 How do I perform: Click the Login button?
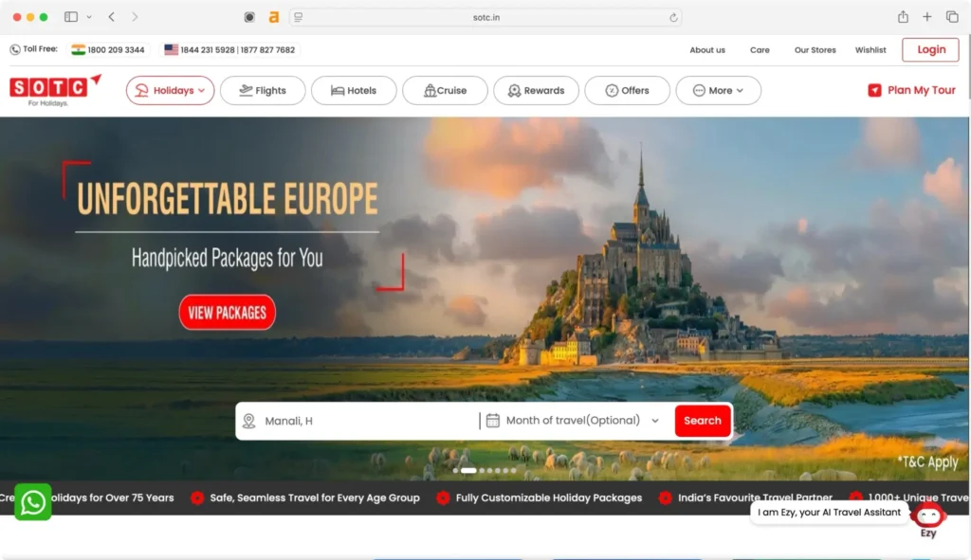[930, 48]
